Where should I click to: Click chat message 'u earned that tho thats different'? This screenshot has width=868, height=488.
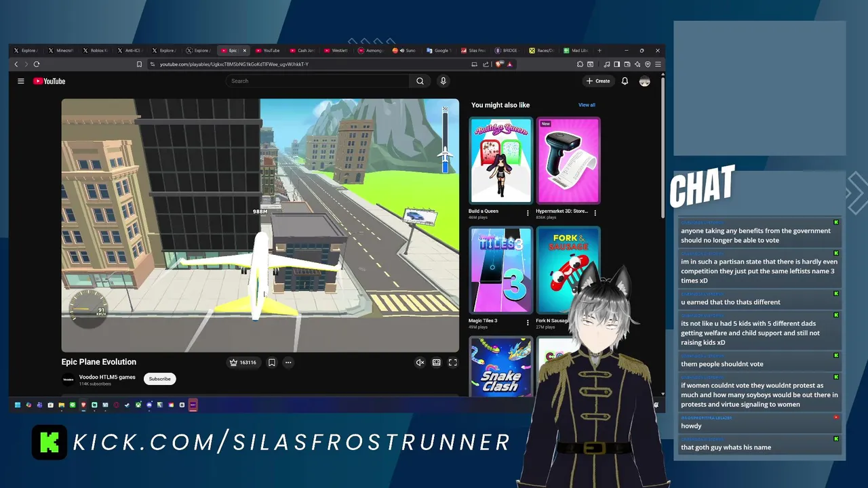tap(730, 302)
